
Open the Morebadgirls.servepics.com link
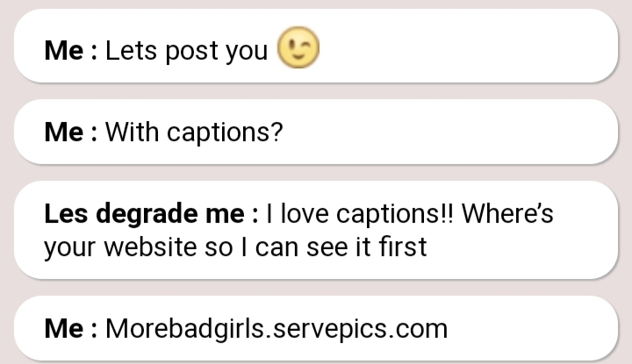pos(276,329)
